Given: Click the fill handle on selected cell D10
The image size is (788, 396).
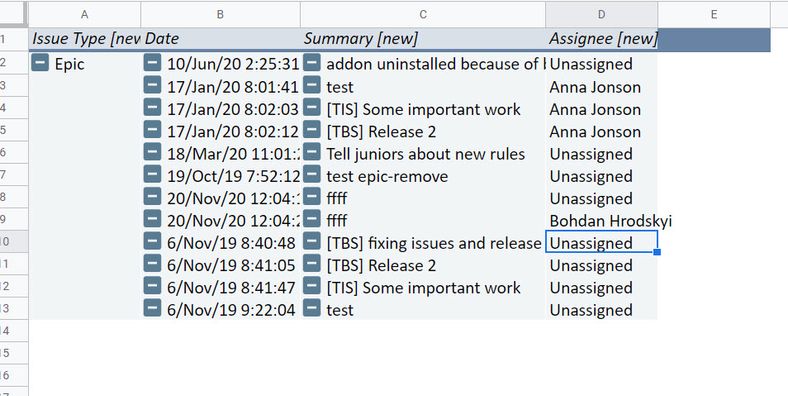Looking at the screenshot, I should point(657,252).
